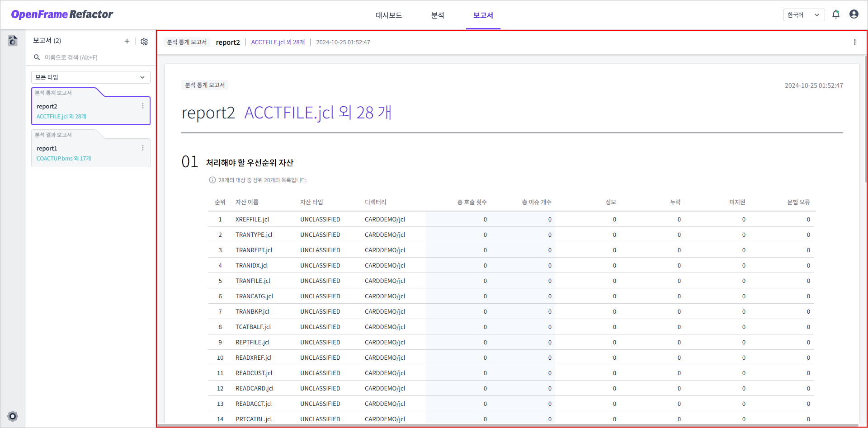The height and width of the screenshot is (428, 868).
Task: Open user account profile icon
Action: [x=854, y=14]
